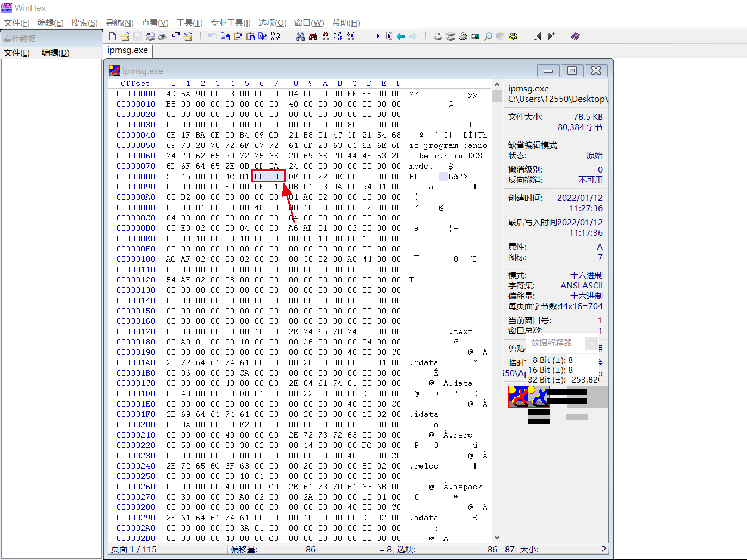Click the magnifier analysis toolbar icon
Screen dimensions: 747x560
point(487,36)
